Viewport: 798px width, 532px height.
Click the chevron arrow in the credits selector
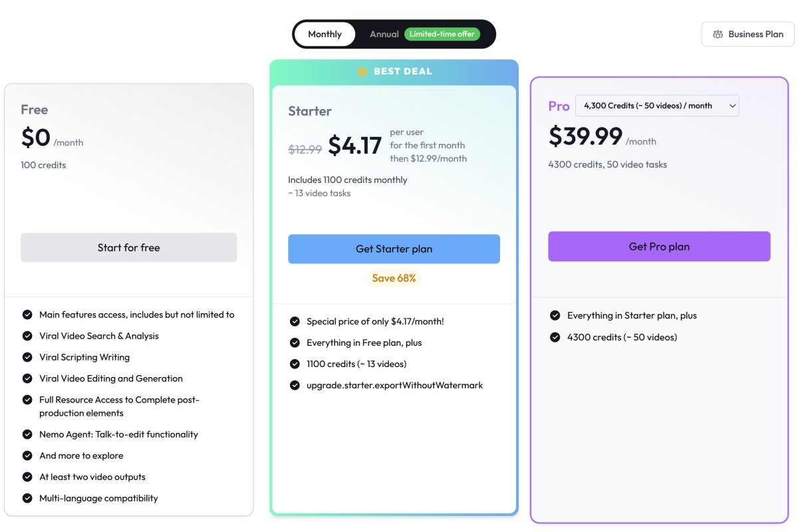pos(732,106)
